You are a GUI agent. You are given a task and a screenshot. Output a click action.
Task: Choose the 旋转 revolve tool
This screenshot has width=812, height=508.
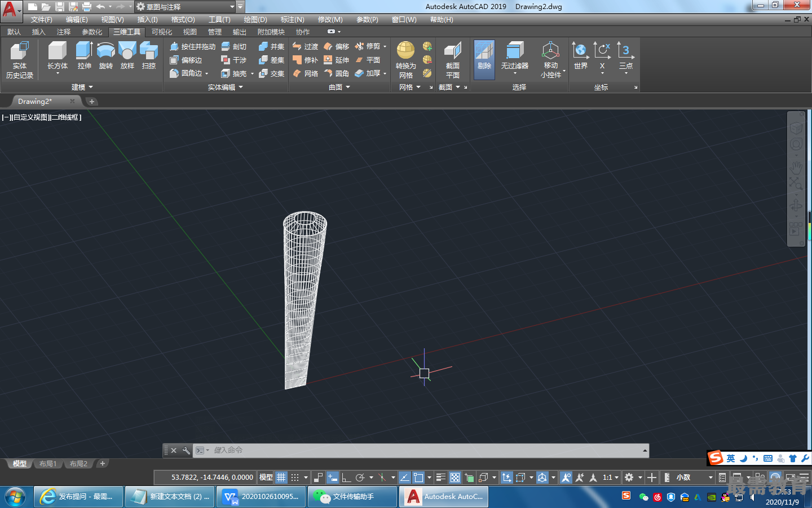106,56
